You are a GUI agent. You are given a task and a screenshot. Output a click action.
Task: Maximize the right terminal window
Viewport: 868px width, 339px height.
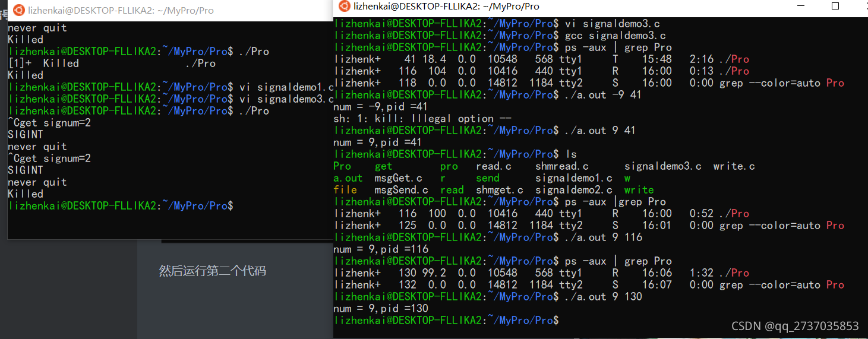point(835,6)
